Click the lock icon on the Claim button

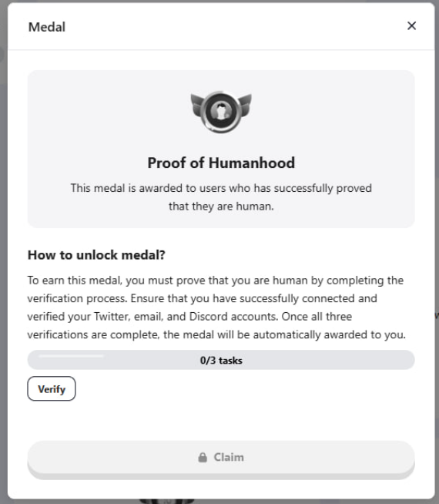click(203, 457)
